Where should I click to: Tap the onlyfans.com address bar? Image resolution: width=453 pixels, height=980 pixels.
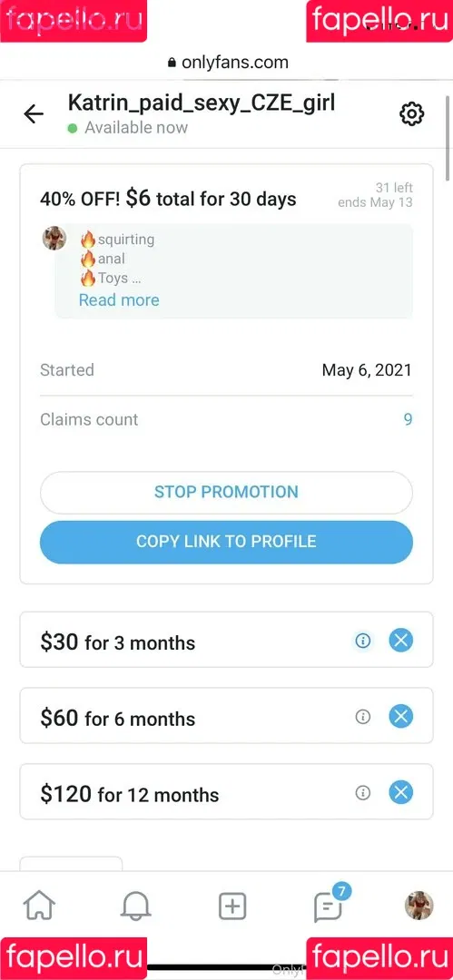227,63
